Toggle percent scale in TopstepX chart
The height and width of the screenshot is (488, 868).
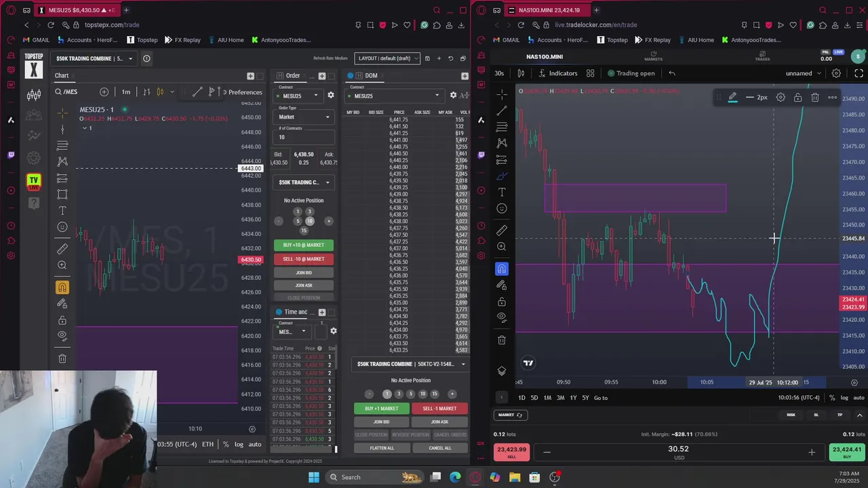coord(226,444)
